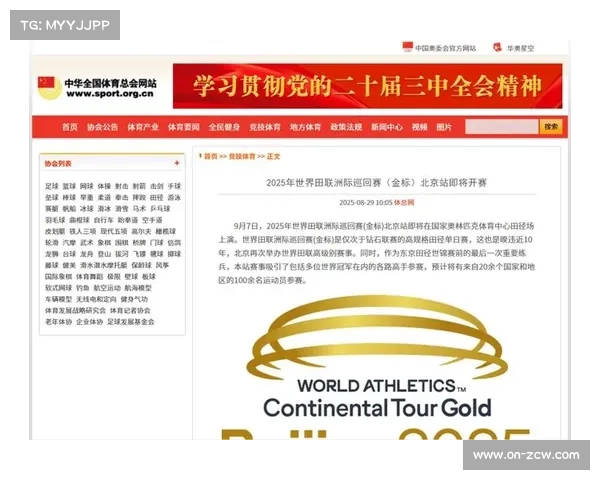
Task: Open the 马术 association link
Action: click(139, 209)
